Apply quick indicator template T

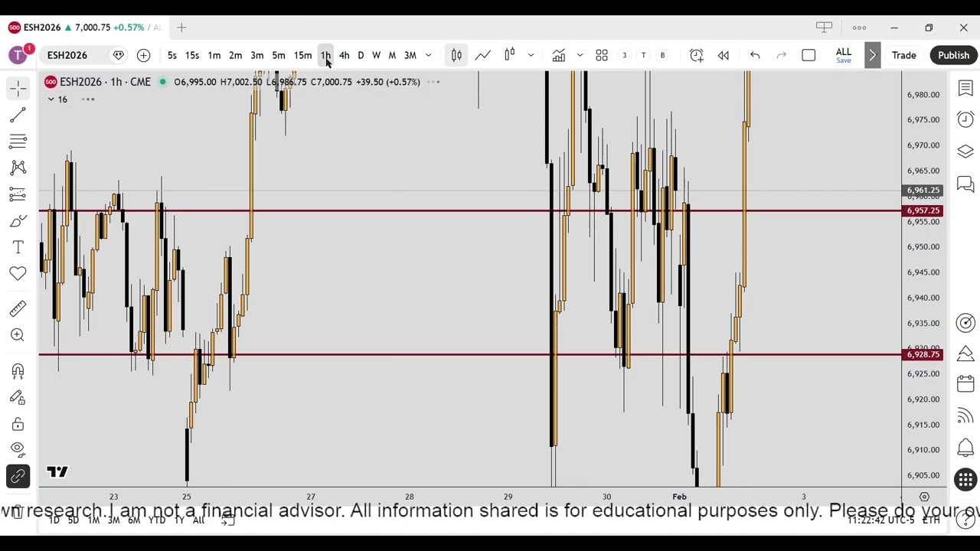point(643,55)
